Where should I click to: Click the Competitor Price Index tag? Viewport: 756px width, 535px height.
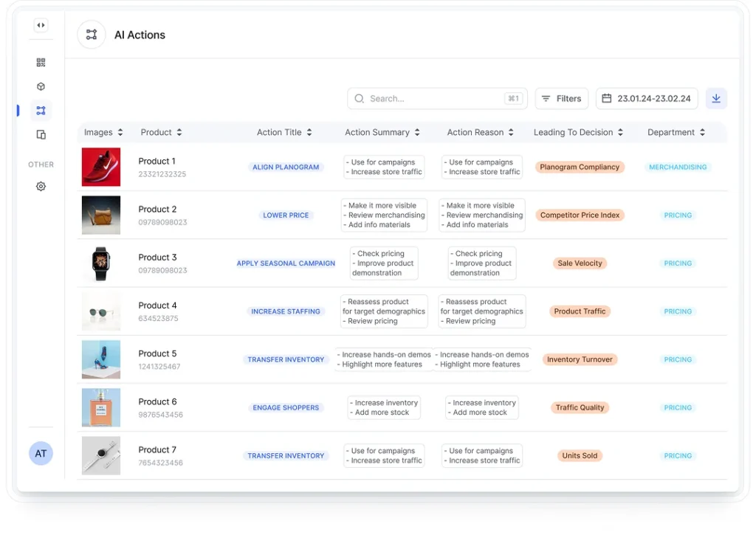coord(580,215)
